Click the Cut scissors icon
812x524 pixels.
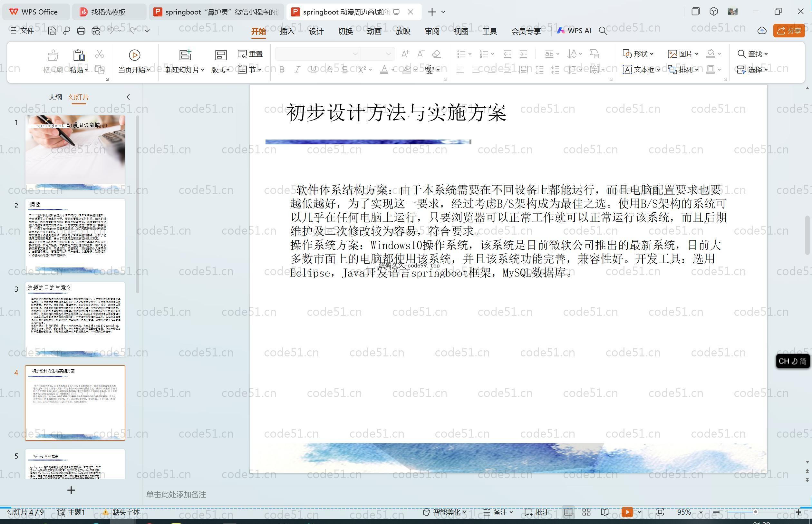(99, 54)
